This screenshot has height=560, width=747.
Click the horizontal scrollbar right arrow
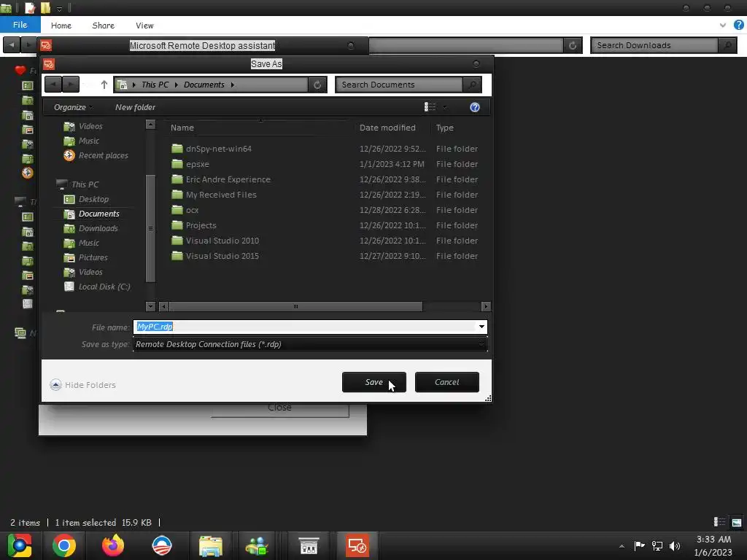(486, 306)
